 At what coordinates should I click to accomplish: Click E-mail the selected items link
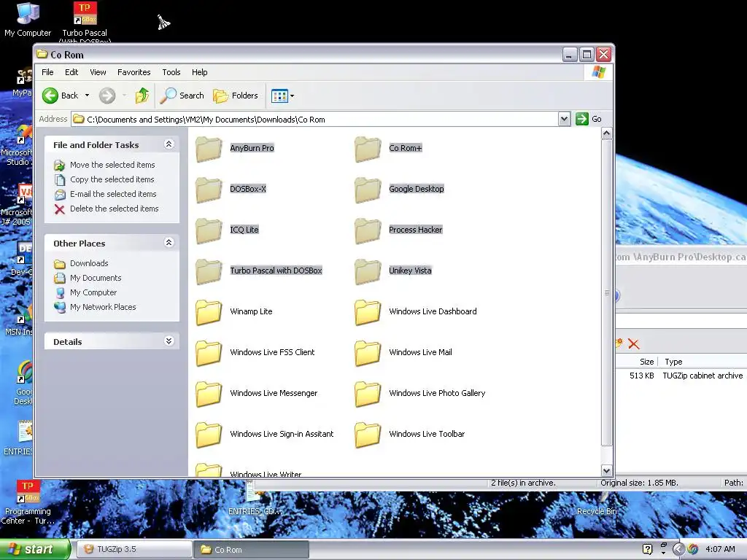click(x=113, y=194)
